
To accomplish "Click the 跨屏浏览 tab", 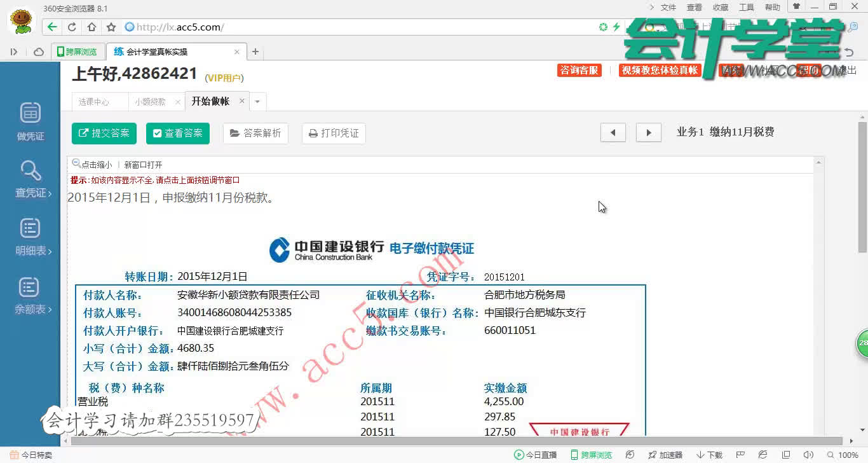I will 78,52.
